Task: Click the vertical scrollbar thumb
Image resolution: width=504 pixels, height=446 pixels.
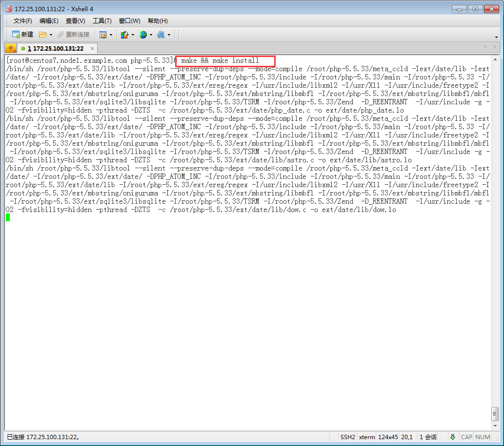Action: click(495, 414)
